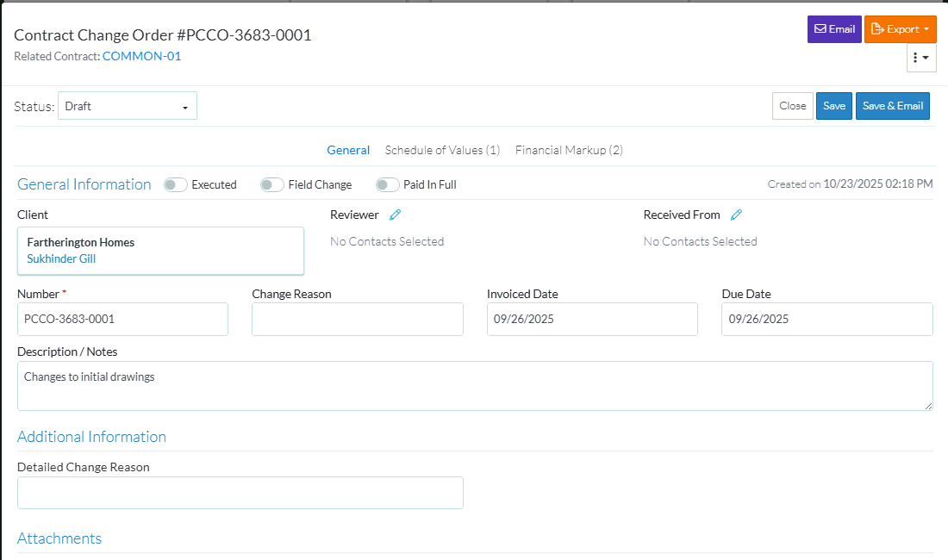Click the Detailed Change Reason field
The image size is (948, 560).
[240, 493]
